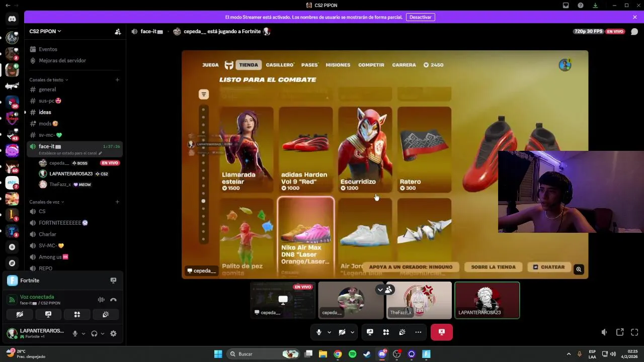Join the REPO voice channel
644x362 pixels.
[x=74, y=268]
